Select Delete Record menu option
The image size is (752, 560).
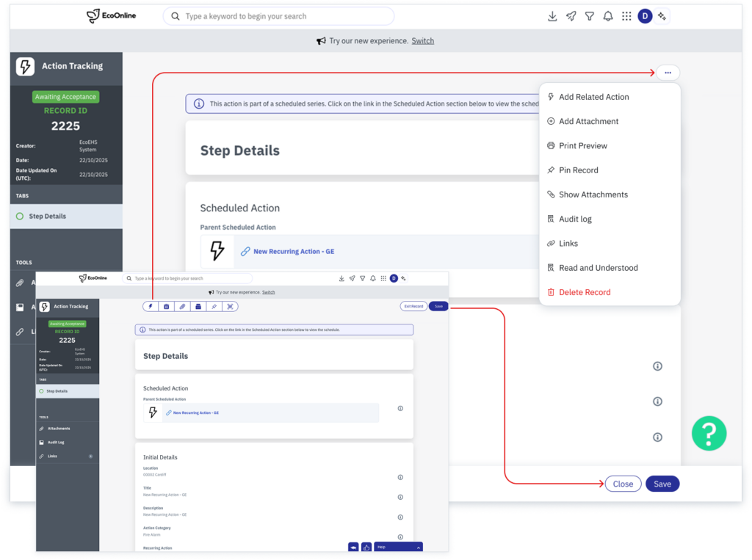coord(585,292)
